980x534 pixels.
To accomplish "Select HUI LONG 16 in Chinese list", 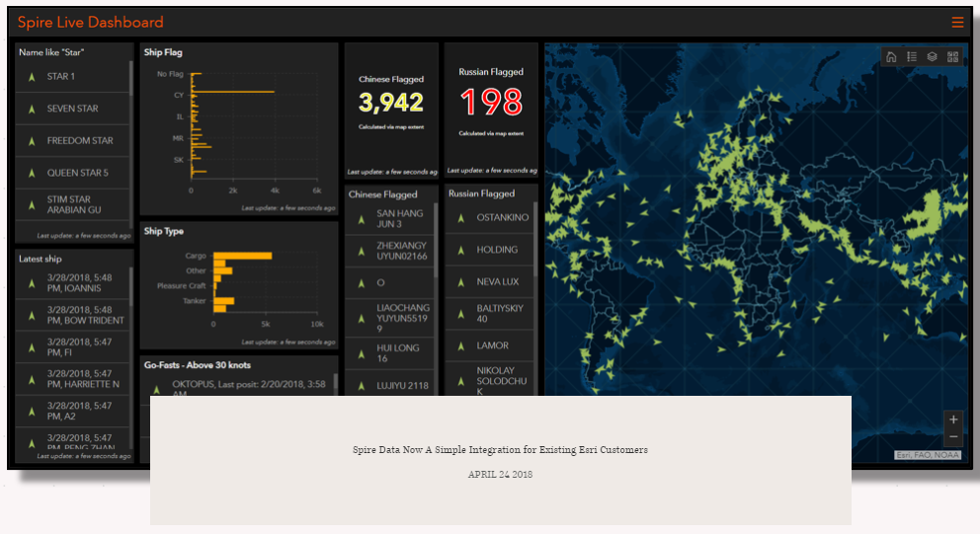I will coord(389,353).
